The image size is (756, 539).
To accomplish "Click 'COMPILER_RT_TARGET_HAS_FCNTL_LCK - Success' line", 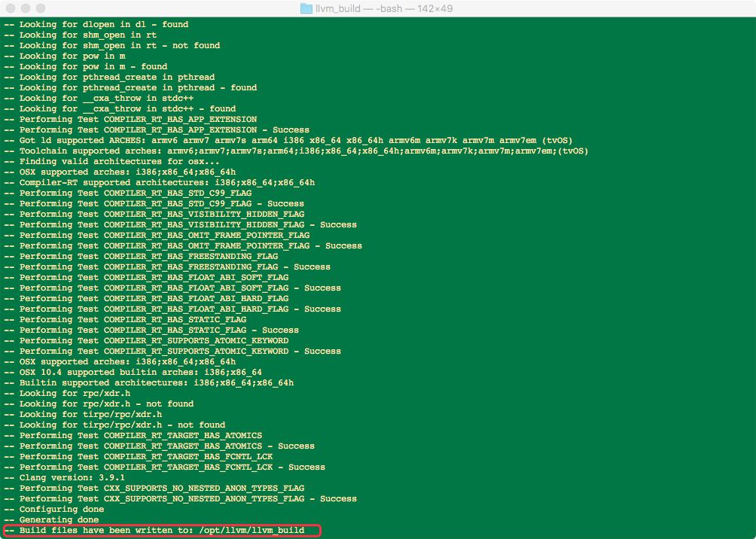I will (165, 467).
